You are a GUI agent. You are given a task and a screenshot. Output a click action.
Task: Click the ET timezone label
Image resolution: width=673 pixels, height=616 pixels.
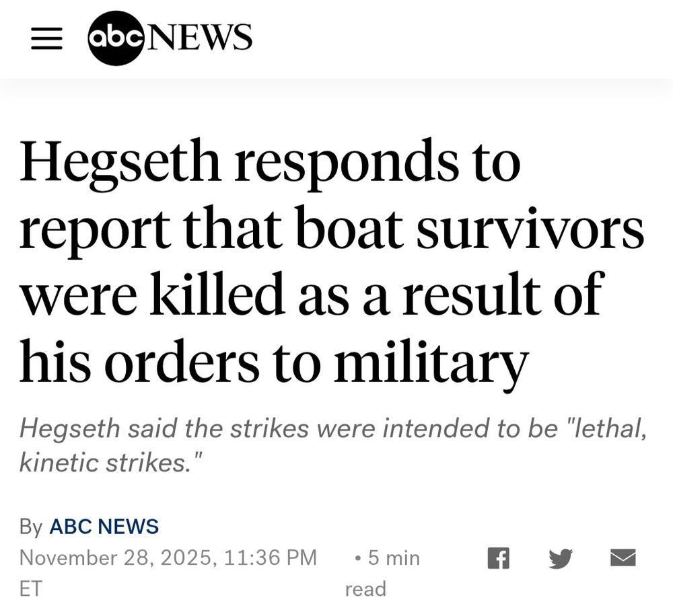pyautogui.click(x=30, y=589)
